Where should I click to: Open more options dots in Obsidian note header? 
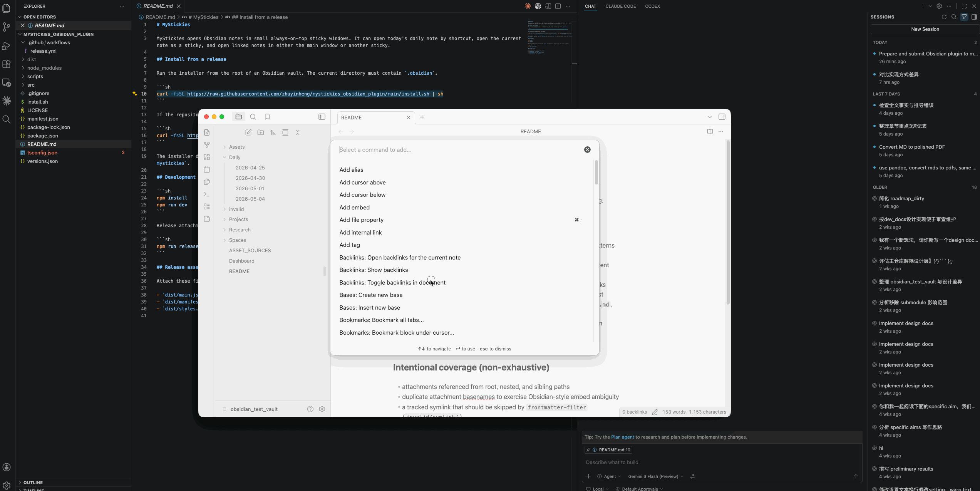[x=721, y=132]
